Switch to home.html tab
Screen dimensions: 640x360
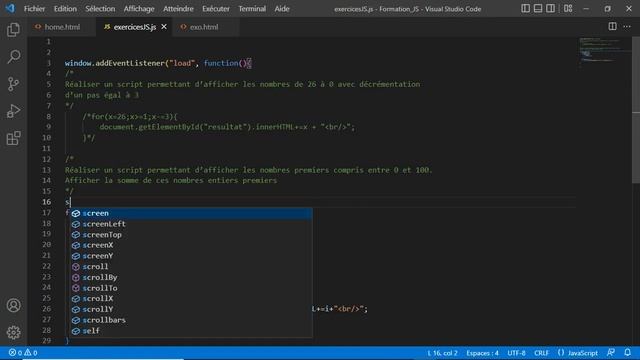pyautogui.click(x=62, y=27)
